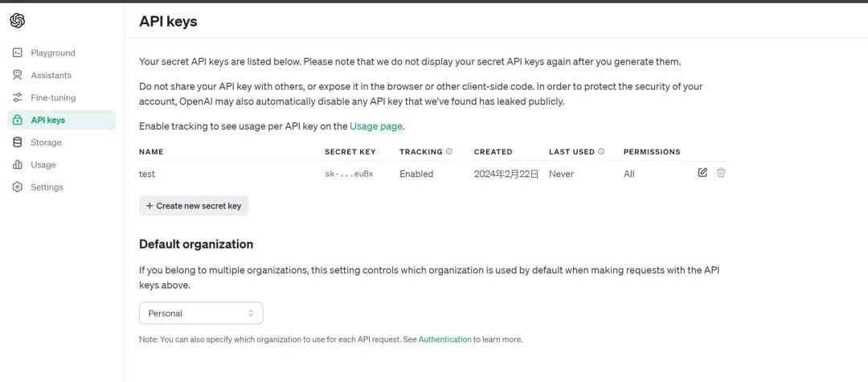Viewport: 868px width, 382px height.
Task: Open the Authentication link
Action: pyautogui.click(x=444, y=339)
